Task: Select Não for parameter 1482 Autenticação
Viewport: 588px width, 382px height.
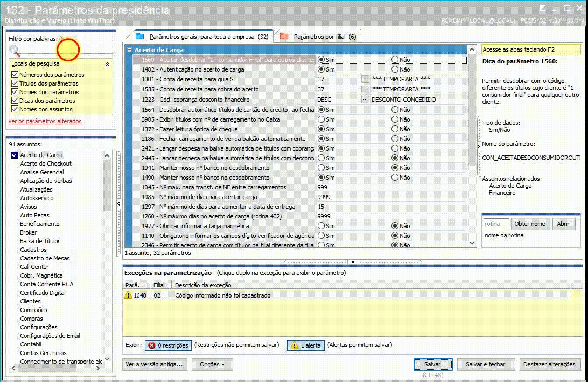Action: (x=395, y=69)
